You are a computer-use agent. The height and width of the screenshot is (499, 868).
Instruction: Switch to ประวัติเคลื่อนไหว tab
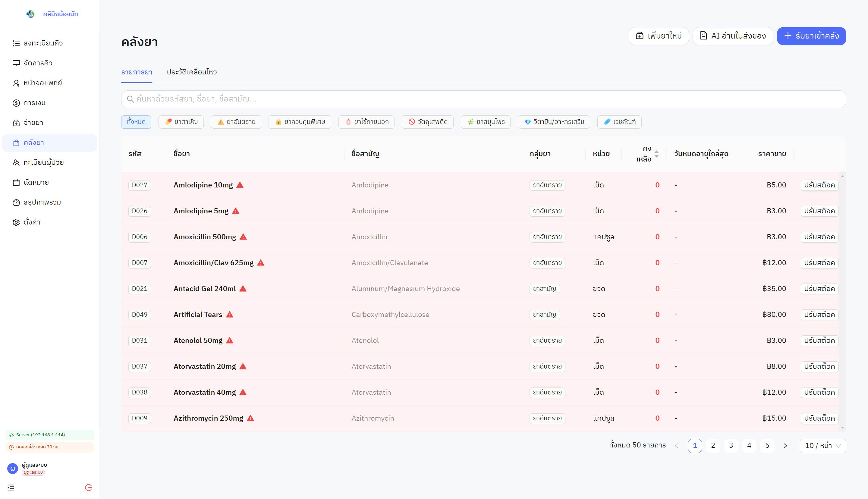pos(192,72)
